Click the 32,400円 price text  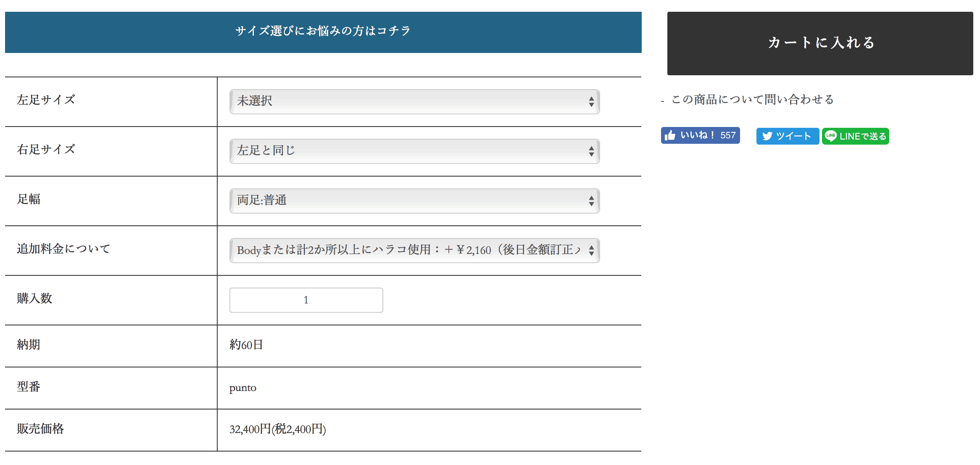[x=277, y=429]
